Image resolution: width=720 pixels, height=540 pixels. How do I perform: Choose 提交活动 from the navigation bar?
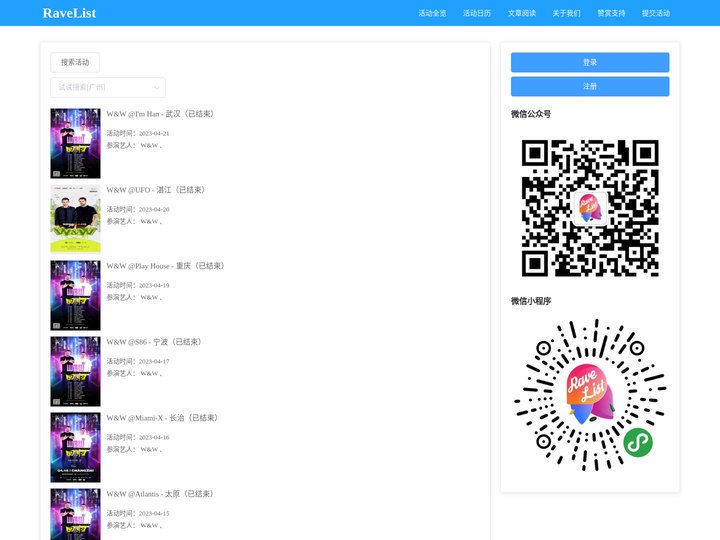click(x=656, y=13)
